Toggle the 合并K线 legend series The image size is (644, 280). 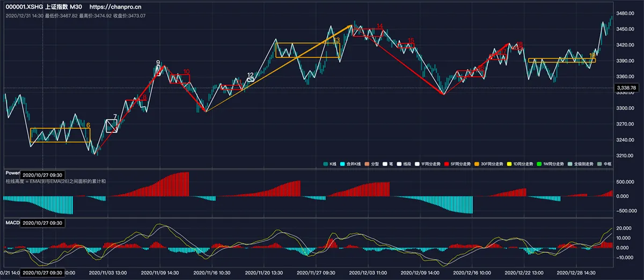[352, 163]
